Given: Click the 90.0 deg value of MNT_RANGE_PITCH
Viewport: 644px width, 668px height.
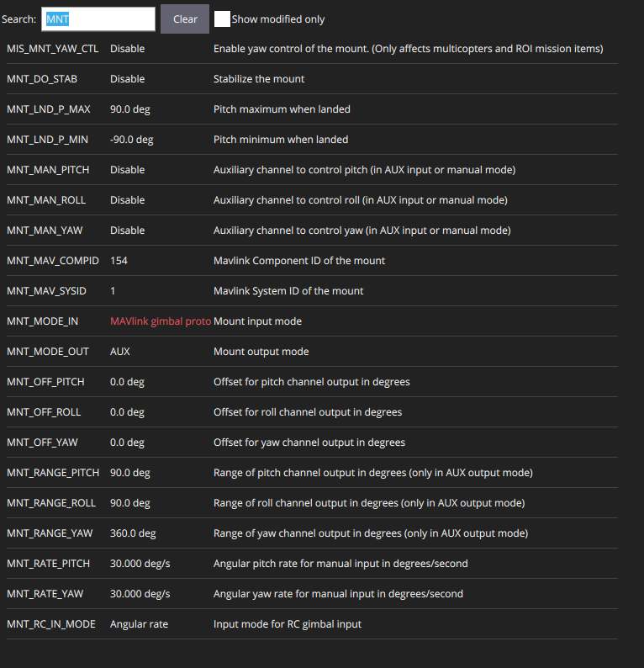Looking at the screenshot, I should [x=129, y=472].
